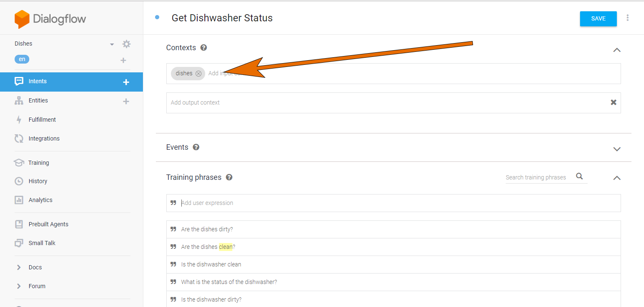Open agent settings gear icon

pos(126,44)
